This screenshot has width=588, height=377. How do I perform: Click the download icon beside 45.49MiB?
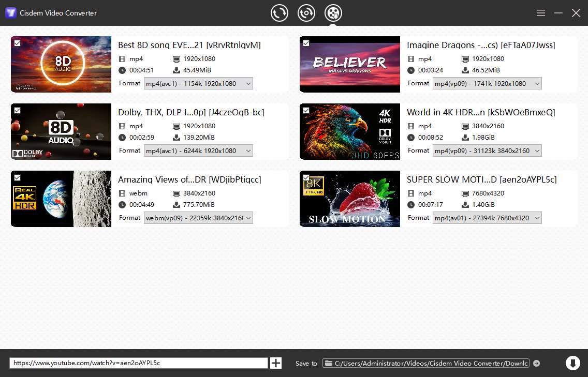pos(177,70)
